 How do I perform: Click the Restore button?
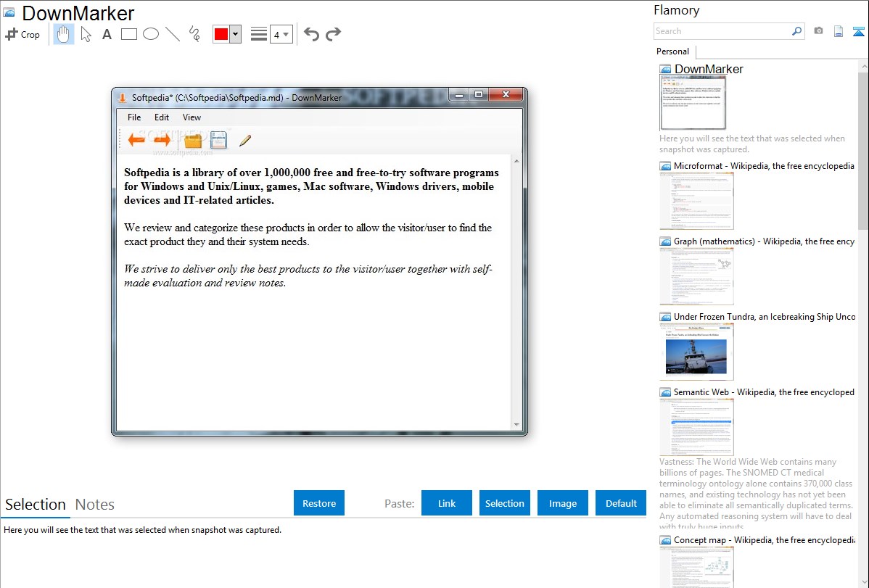click(319, 503)
